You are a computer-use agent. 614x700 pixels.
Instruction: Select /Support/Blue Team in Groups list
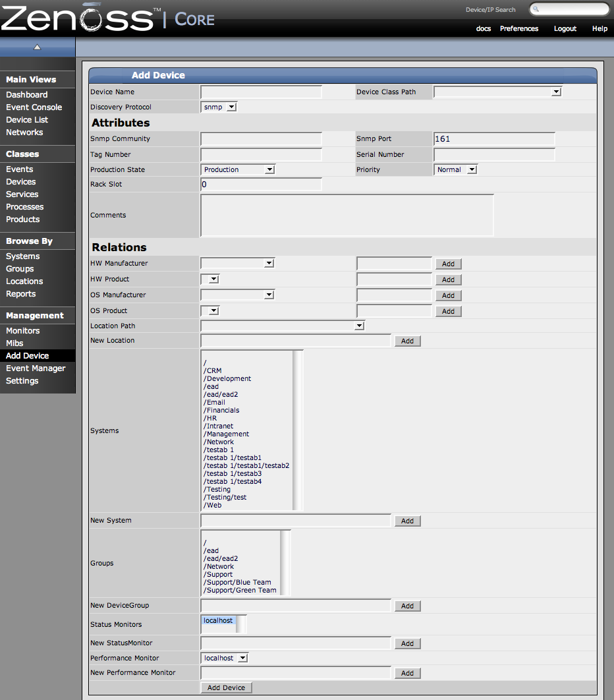pyautogui.click(x=237, y=582)
